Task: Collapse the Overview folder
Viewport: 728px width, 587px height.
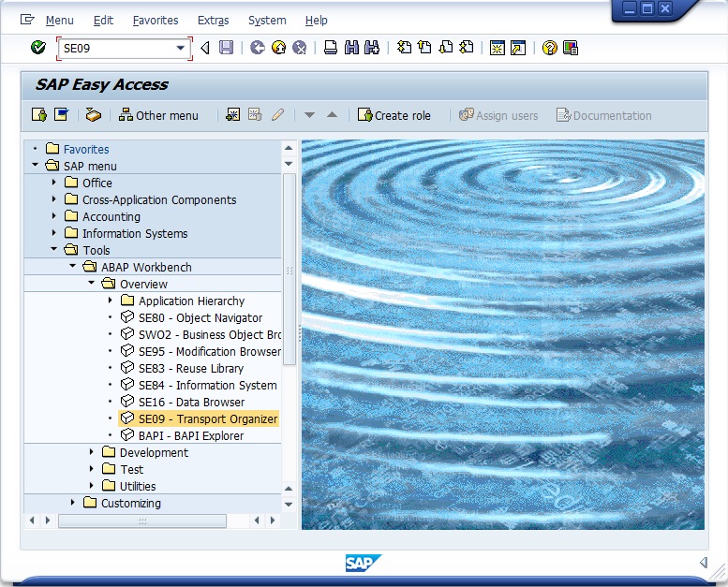Action: [x=91, y=283]
